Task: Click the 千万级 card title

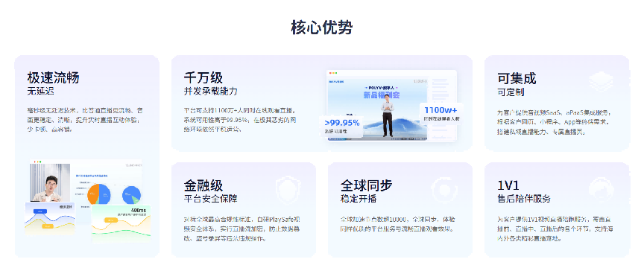Action: [203, 77]
